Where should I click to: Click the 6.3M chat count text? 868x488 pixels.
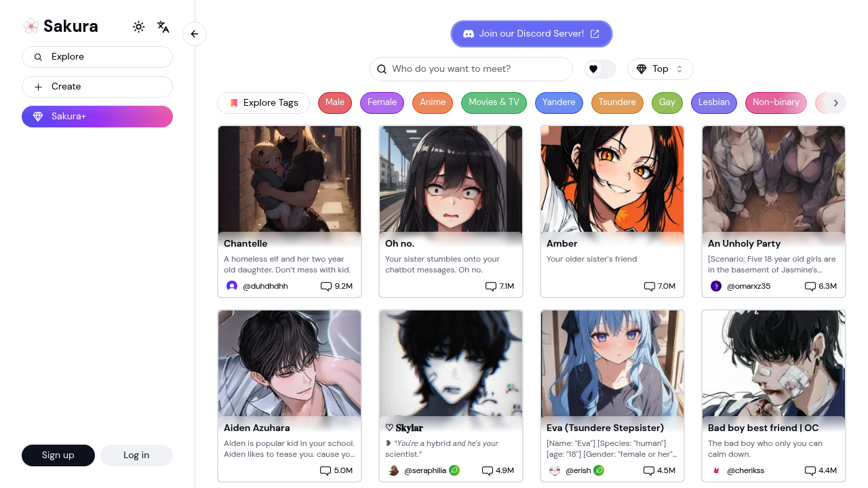pyautogui.click(x=827, y=287)
